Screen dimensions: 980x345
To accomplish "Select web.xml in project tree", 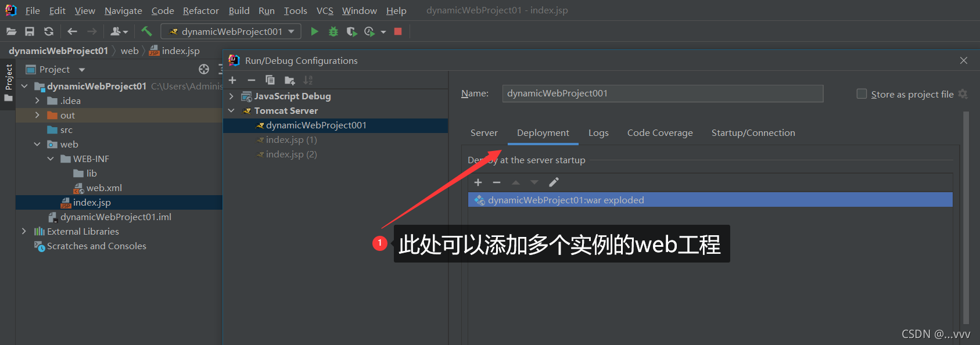I will (98, 188).
